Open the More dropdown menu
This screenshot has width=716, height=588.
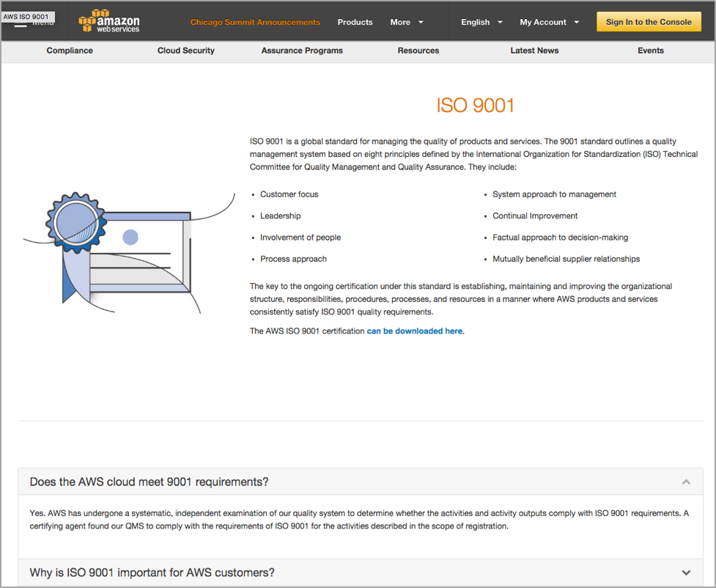[407, 22]
